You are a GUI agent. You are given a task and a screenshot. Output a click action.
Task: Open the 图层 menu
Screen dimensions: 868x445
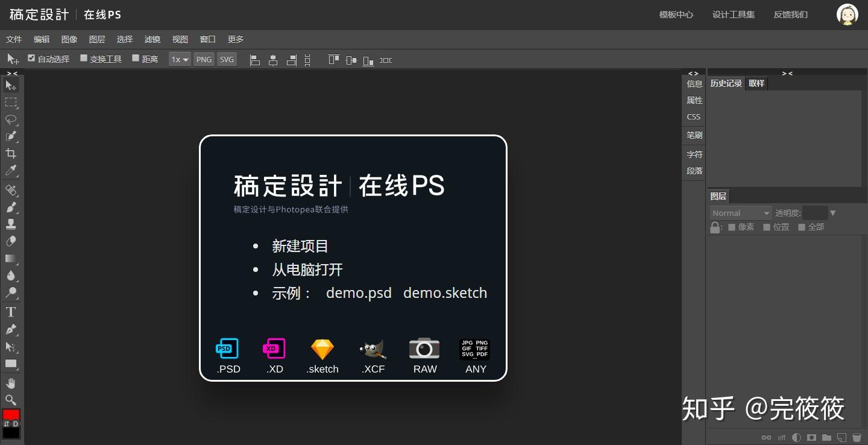(97, 39)
